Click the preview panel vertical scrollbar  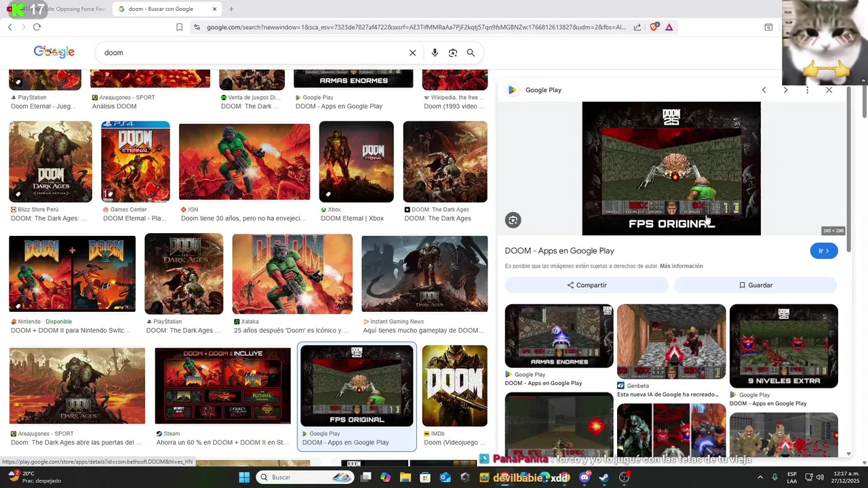(850, 169)
